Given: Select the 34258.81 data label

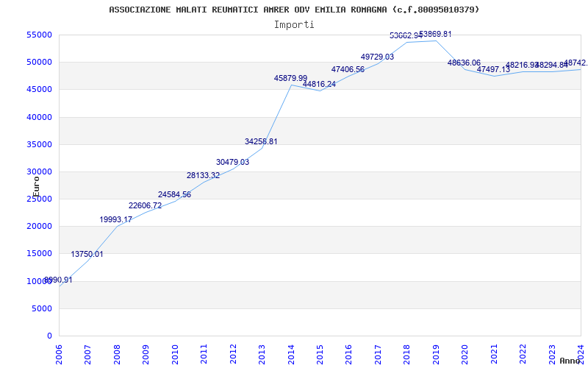Looking at the screenshot, I should [261, 141].
